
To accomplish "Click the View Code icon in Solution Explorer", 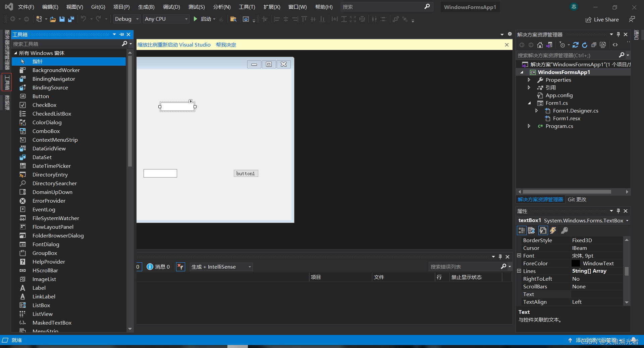I will 615,45.
